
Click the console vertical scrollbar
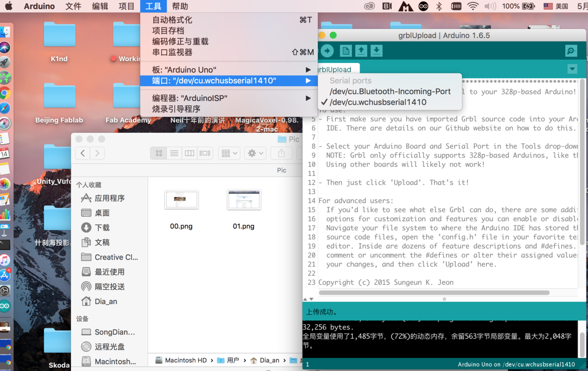pos(582,344)
